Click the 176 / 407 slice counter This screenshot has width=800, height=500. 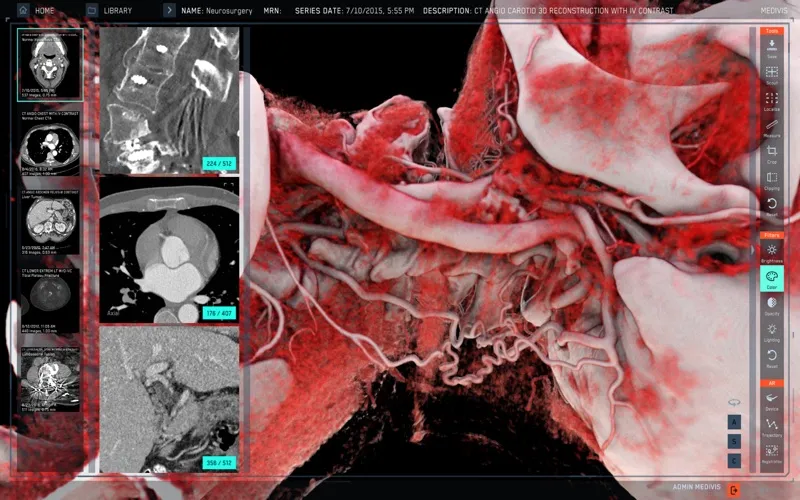219,313
